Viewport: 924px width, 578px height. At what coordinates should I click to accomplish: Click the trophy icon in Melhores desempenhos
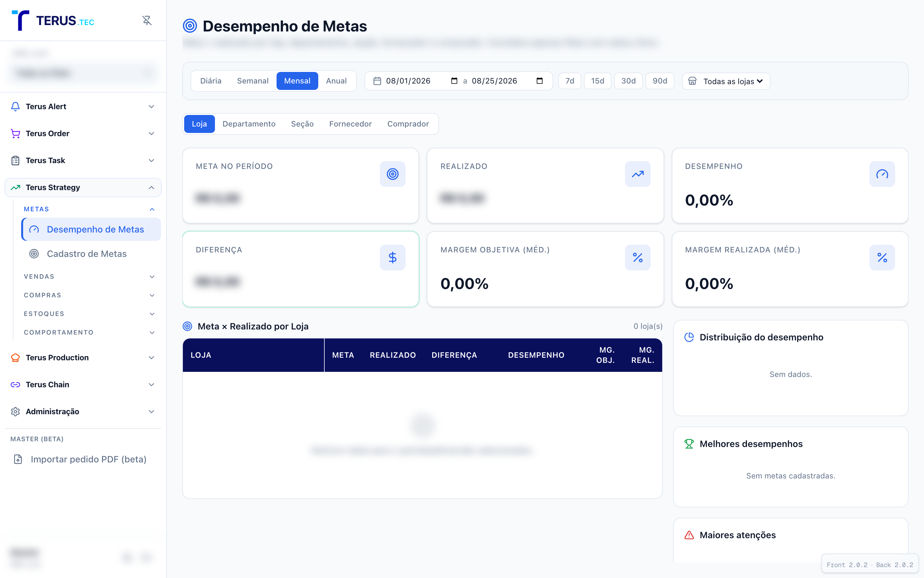coord(689,444)
